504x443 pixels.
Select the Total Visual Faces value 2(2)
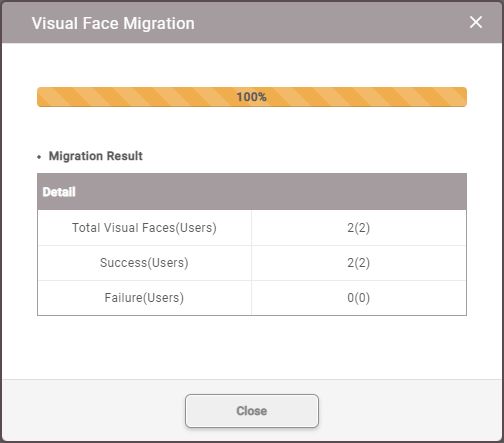[x=359, y=228]
